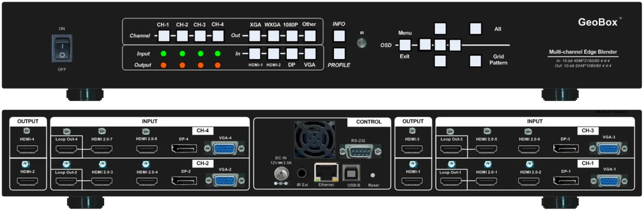644x214 pixels.
Task: Push the OSD down navigation button
Action: [440, 61]
